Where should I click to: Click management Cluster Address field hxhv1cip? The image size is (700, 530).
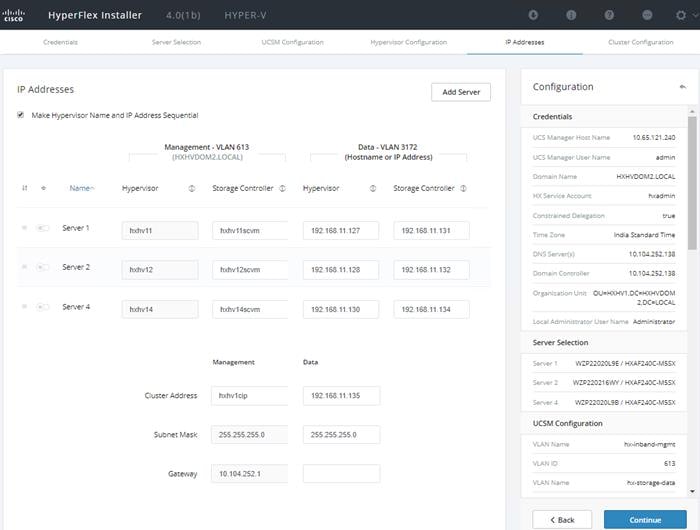(x=250, y=396)
